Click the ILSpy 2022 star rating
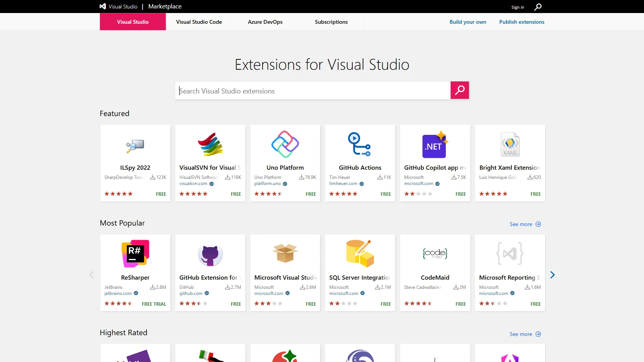The height and width of the screenshot is (362, 644). click(x=118, y=194)
